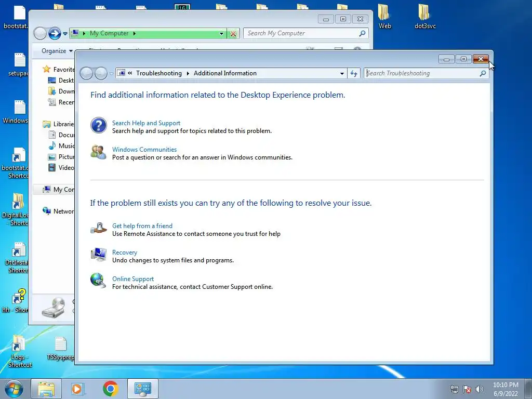Select the dot3svc folder on the desktop
Image resolution: width=532 pixels, height=399 pixels.
click(425, 17)
